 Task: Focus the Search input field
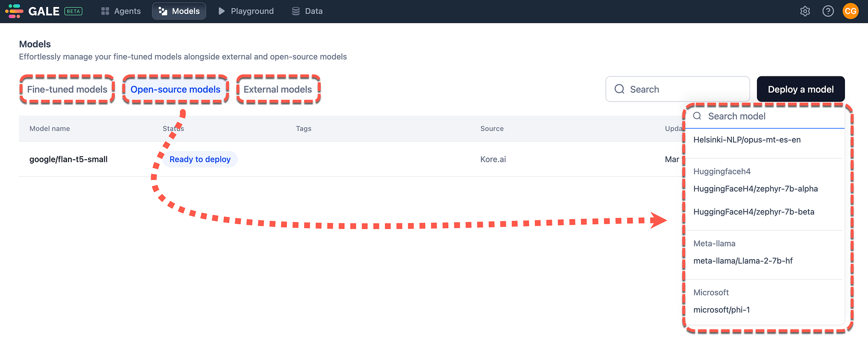point(677,89)
